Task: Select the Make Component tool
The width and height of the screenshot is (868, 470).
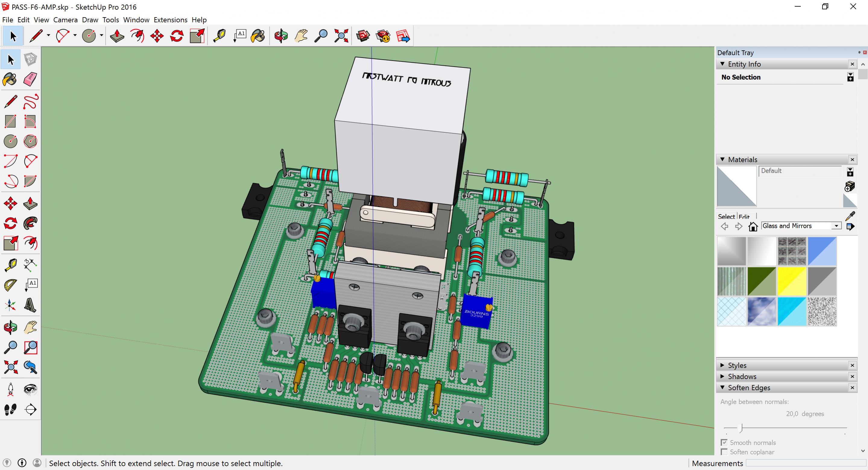Action: (30, 60)
